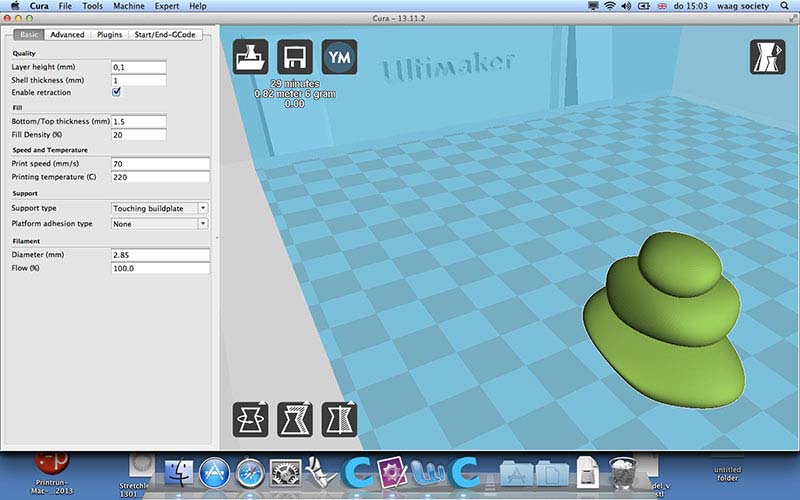This screenshot has height=500, width=800.
Task: Open the Applications folder in dock
Action: (x=516, y=473)
